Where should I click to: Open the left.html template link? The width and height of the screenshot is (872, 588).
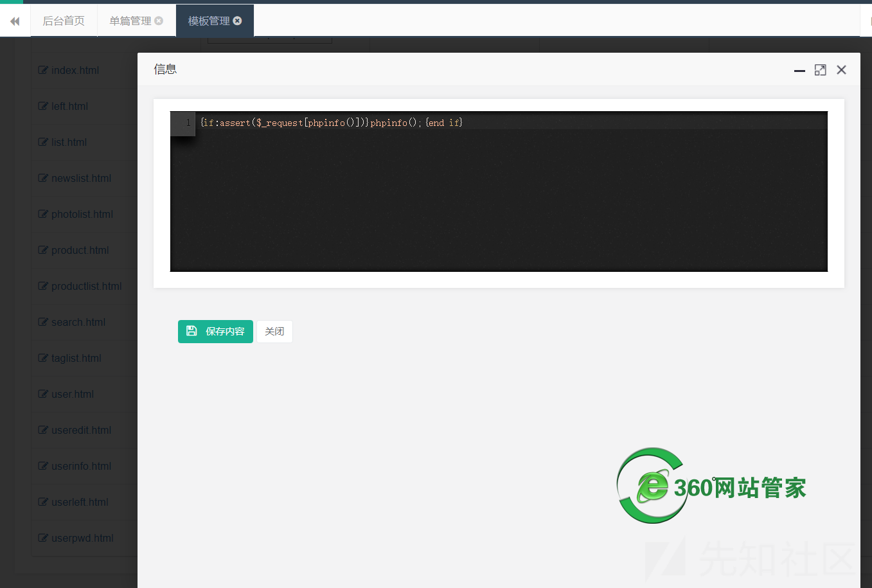click(x=69, y=106)
